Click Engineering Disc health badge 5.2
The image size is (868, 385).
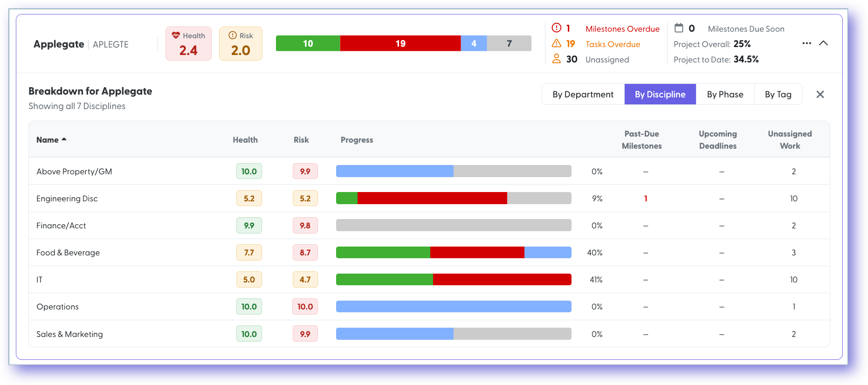[x=249, y=199]
